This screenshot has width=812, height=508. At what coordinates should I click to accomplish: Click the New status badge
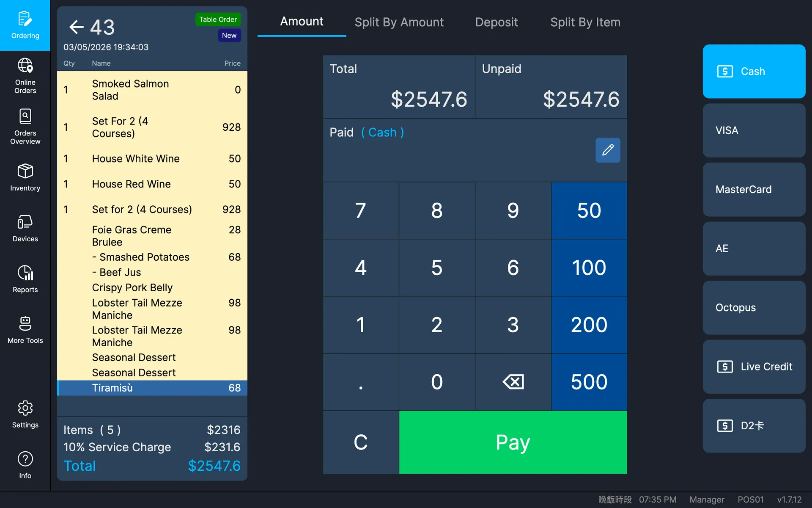229,36
